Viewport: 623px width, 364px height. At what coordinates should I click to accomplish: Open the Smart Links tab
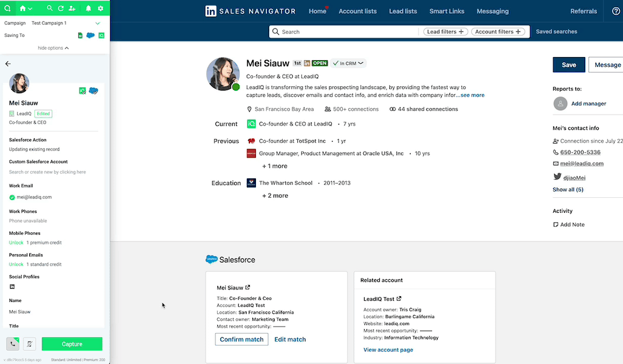pos(446,11)
